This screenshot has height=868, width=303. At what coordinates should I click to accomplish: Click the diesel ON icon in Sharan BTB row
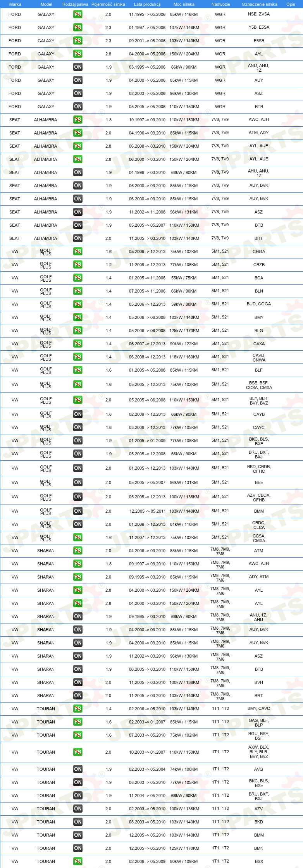78,669
